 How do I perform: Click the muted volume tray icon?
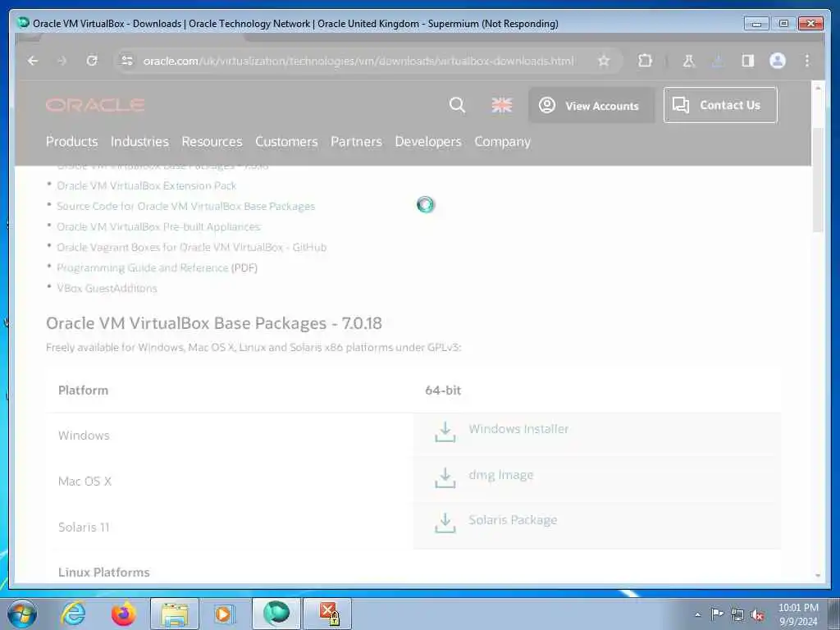757,614
